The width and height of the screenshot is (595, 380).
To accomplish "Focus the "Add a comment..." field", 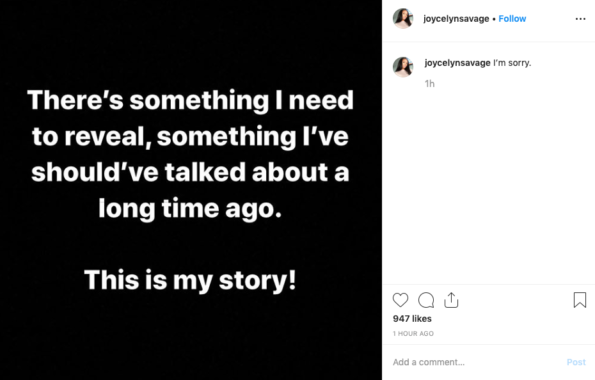I will (474, 362).
